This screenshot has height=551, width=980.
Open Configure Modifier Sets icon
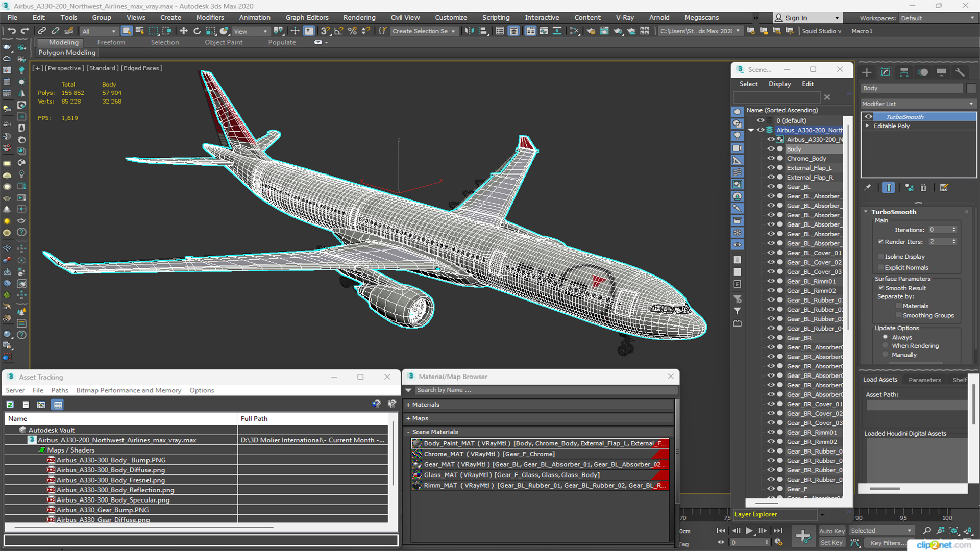(x=944, y=188)
